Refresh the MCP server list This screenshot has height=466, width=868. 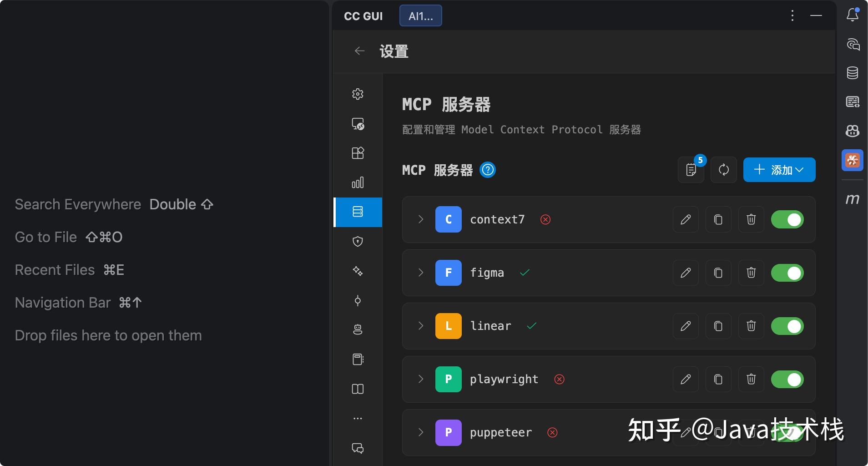point(724,170)
